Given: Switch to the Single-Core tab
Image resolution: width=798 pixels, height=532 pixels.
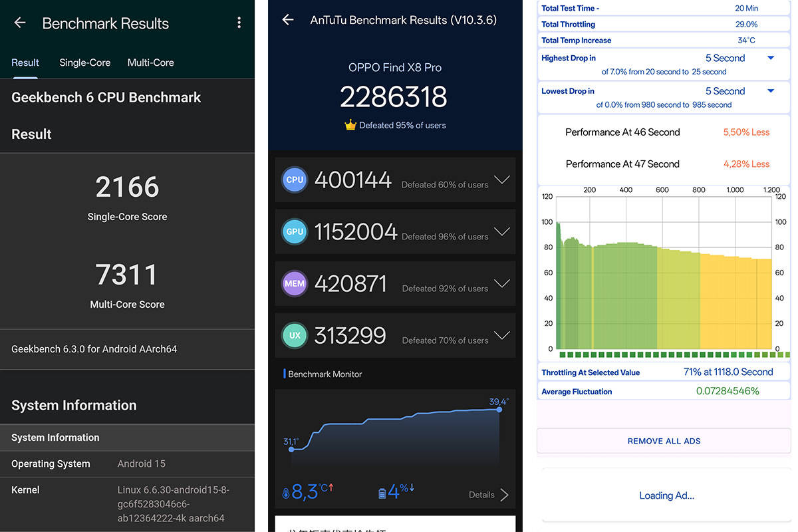Looking at the screenshot, I should [x=85, y=63].
